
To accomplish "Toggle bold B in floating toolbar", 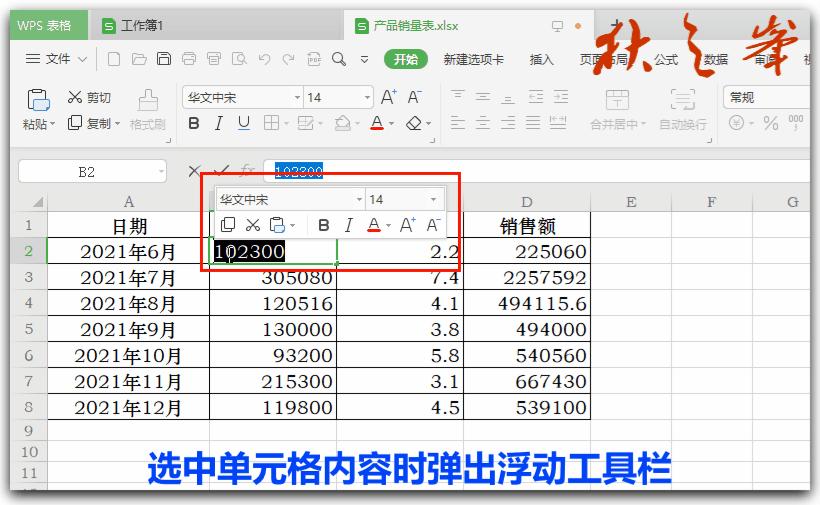I will pyautogui.click(x=323, y=225).
